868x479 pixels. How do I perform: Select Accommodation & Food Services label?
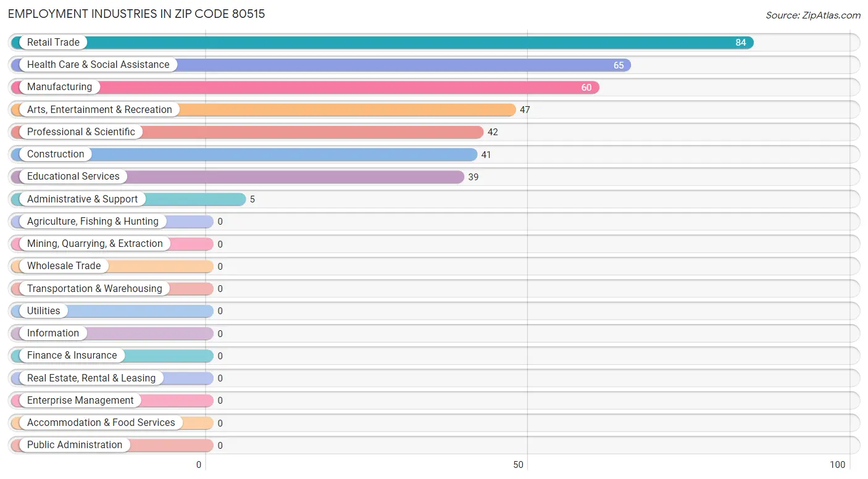click(x=101, y=423)
